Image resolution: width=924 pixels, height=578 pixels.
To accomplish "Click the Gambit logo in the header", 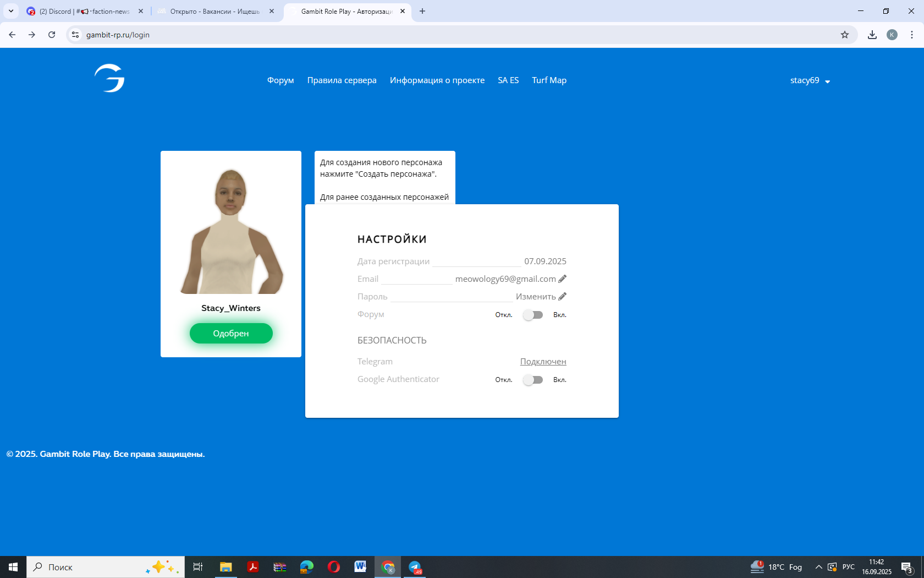I will point(109,78).
